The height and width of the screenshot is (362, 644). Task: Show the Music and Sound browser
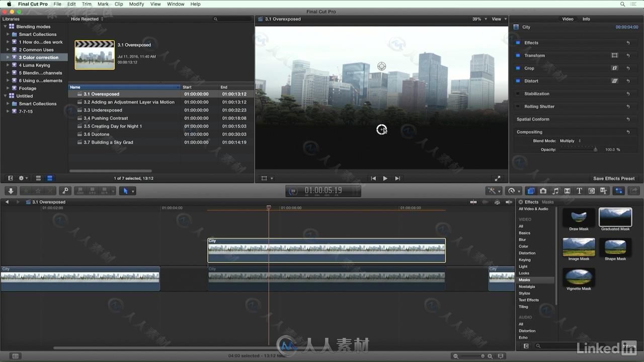point(555,191)
